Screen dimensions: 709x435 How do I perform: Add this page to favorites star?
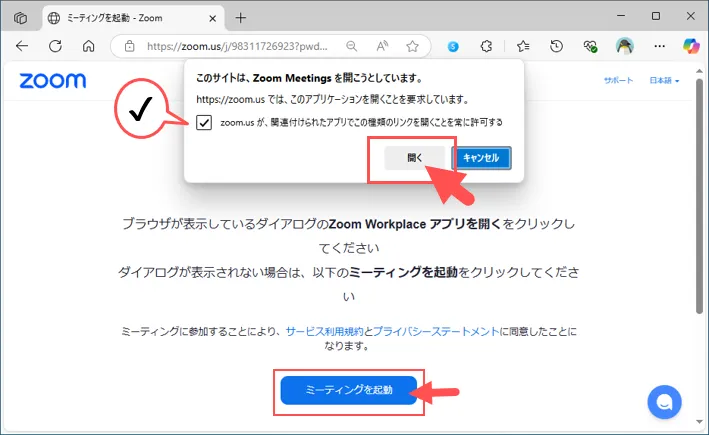pos(412,46)
